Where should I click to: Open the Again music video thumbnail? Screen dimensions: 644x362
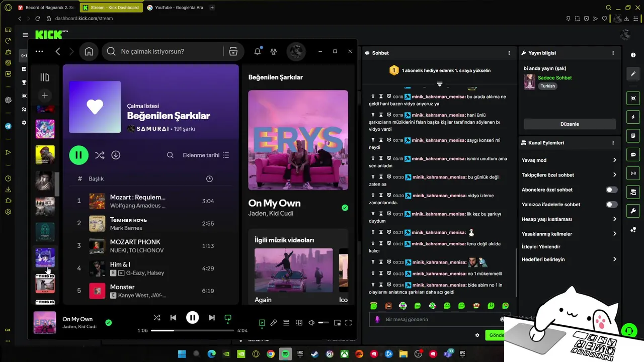[293, 270]
